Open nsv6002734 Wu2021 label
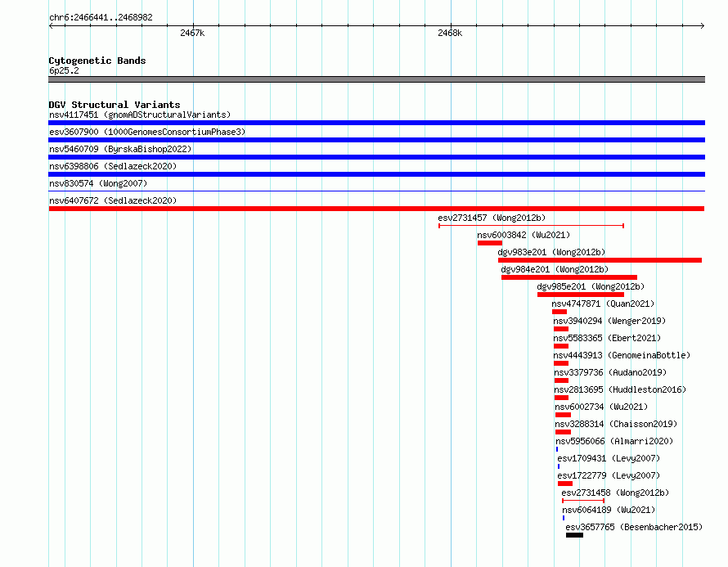Viewport: 728px width, 567px height. click(x=601, y=407)
